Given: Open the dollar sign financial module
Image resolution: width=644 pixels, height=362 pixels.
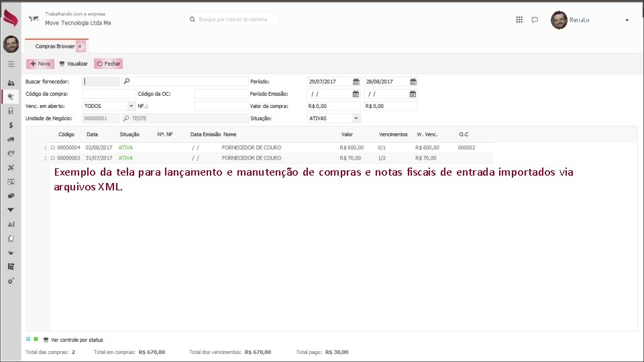Looking at the screenshot, I should click(11, 125).
